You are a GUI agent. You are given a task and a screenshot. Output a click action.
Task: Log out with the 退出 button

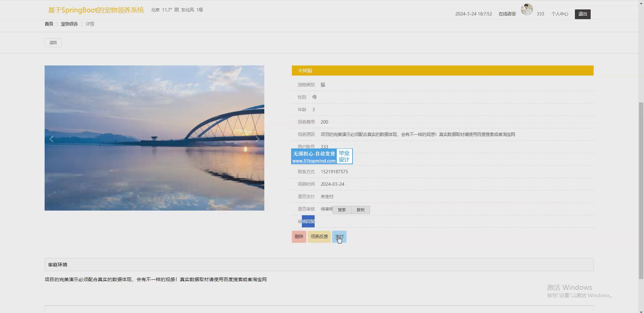(x=583, y=14)
